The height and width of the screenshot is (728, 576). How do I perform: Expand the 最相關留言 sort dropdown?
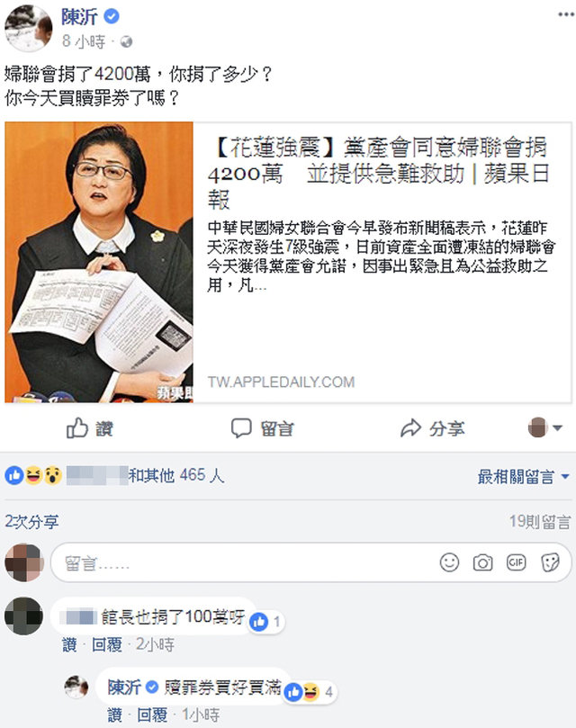(524, 476)
